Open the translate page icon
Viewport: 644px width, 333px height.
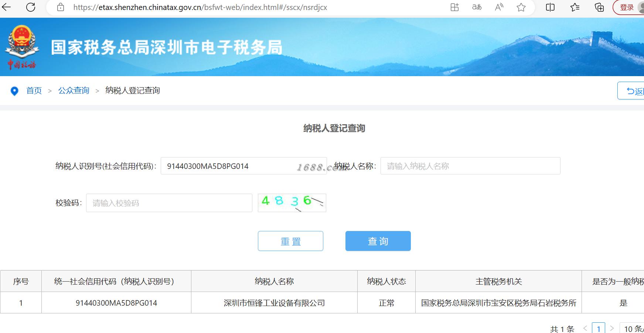coord(477,7)
